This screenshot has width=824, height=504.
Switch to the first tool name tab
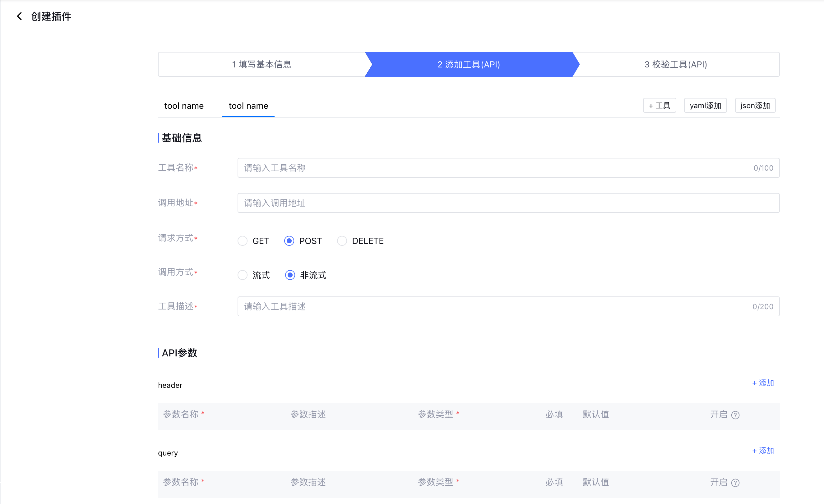click(x=183, y=106)
